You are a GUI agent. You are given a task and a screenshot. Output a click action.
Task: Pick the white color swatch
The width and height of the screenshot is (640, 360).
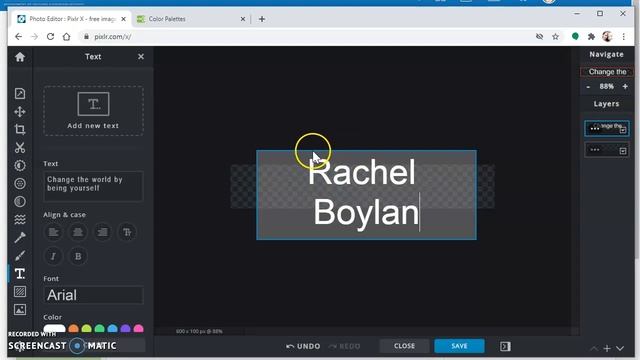coord(54,329)
